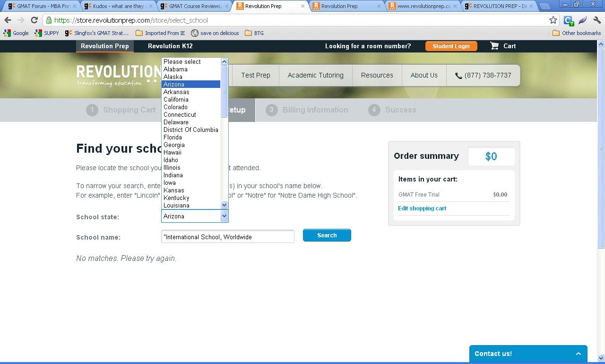This screenshot has width=605, height=364.
Task: Reload the page with the refresh icon
Action: click(34, 20)
